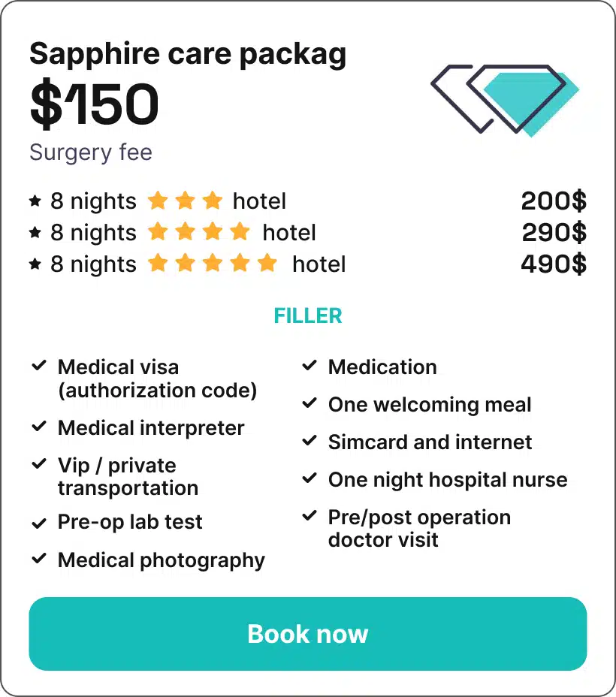Click the FILLER heading

point(307,316)
